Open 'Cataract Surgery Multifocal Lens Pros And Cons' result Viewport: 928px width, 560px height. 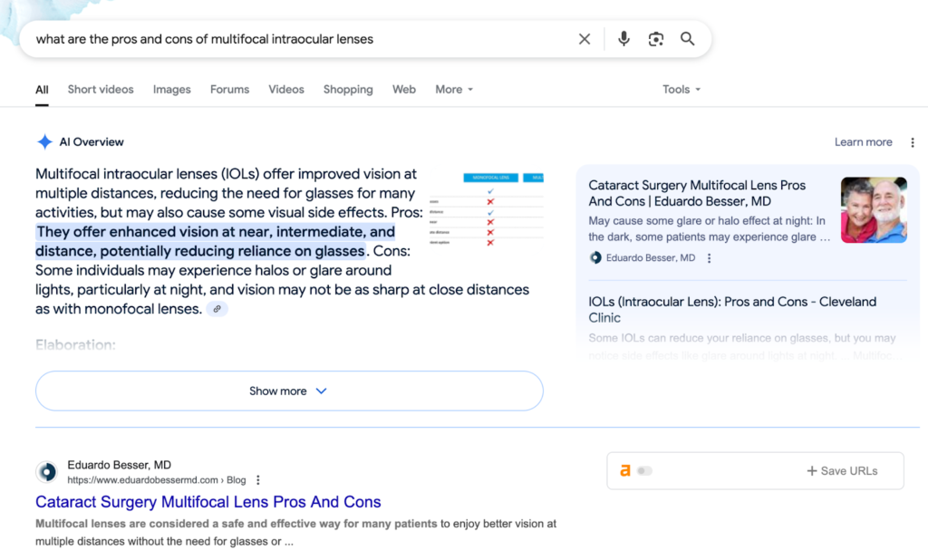208,502
